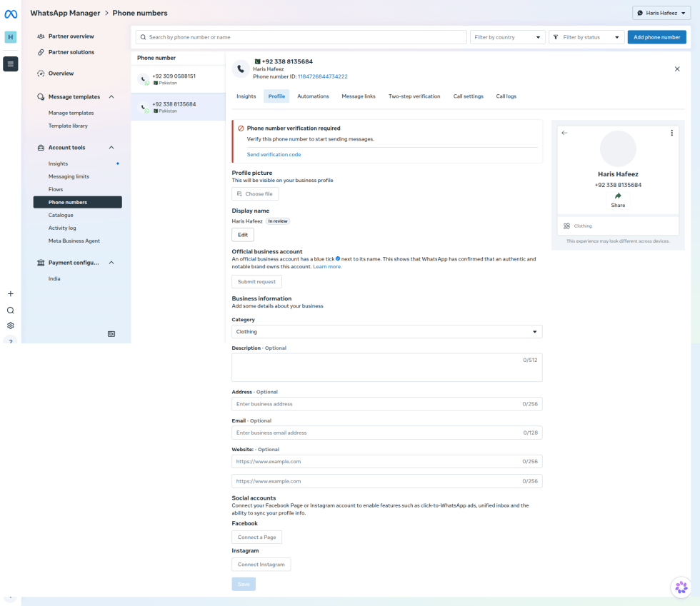The height and width of the screenshot is (606, 700).
Task: Click the plus icon in left rail
Action: [x=10, y=293]
